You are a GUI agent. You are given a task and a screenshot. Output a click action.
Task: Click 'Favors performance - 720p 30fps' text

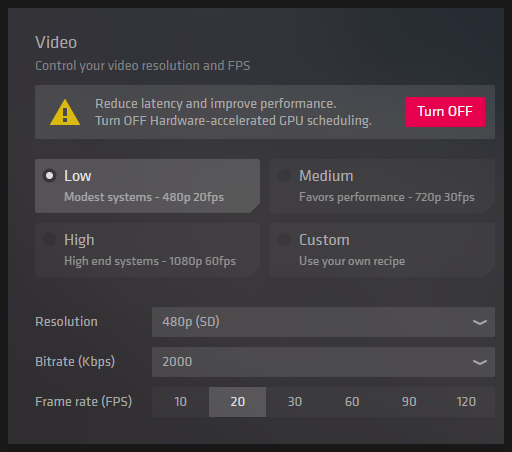[387, 197]
